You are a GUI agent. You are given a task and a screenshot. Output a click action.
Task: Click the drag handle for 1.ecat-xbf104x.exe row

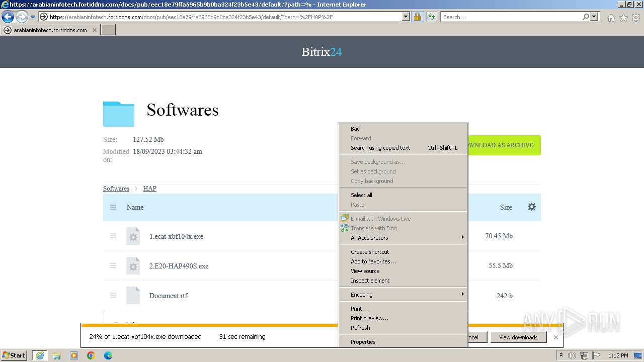tap(113, 236)
